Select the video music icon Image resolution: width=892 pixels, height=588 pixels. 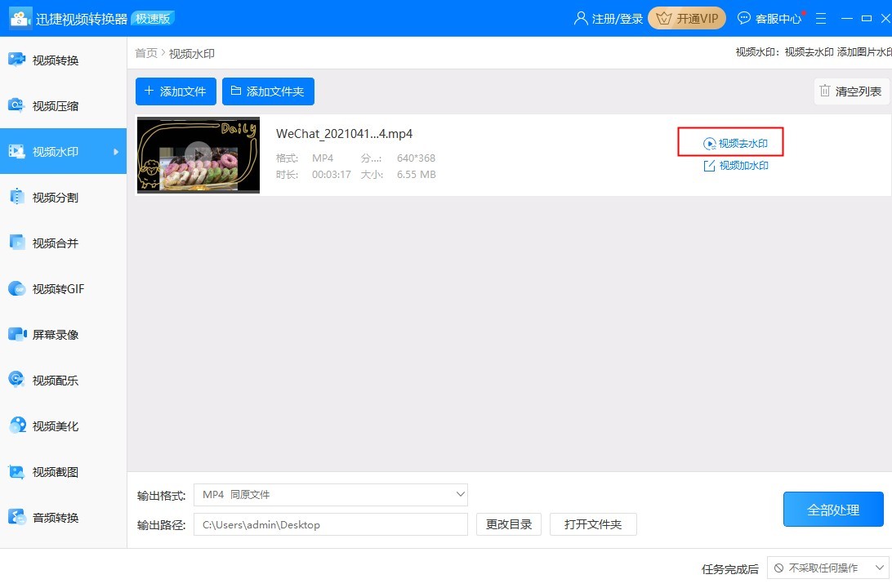17,380
